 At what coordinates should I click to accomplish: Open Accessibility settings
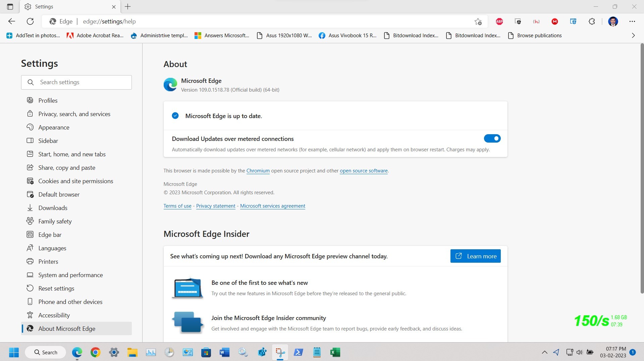pyautogui.click(x=76, y=315)
